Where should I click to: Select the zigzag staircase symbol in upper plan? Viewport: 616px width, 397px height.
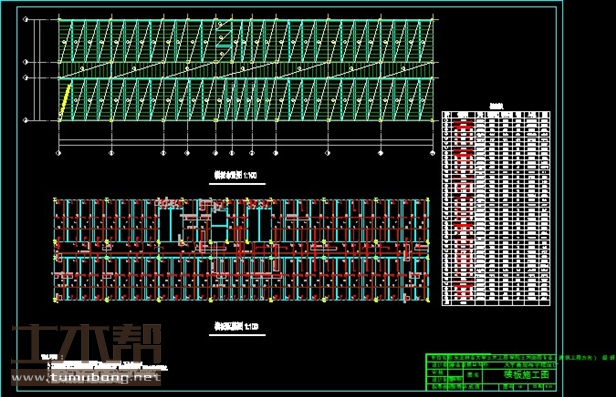coord(223,39)
